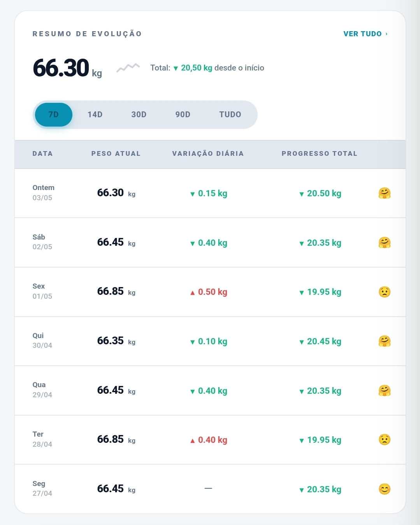Screen dimensions: 420x525
Task: Click the 'Sáb 02/05' date cell
Action: click(x=42, y=242)
